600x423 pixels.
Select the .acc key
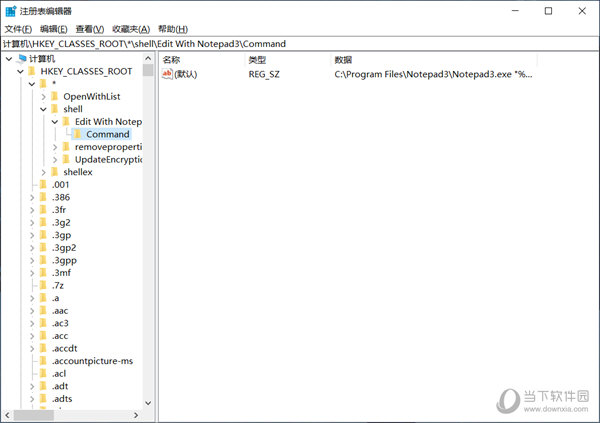coord(60,336)
